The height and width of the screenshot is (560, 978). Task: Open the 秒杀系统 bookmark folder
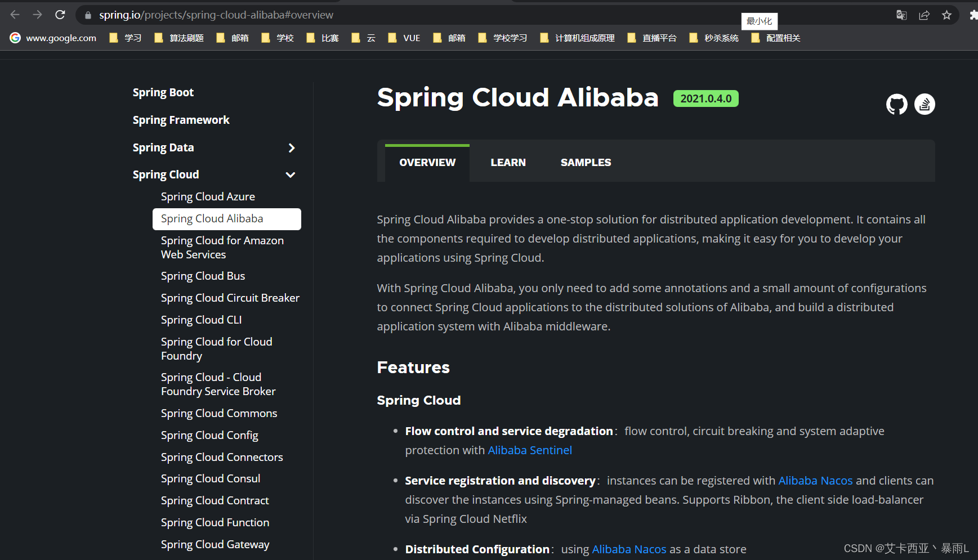(714, 38)
